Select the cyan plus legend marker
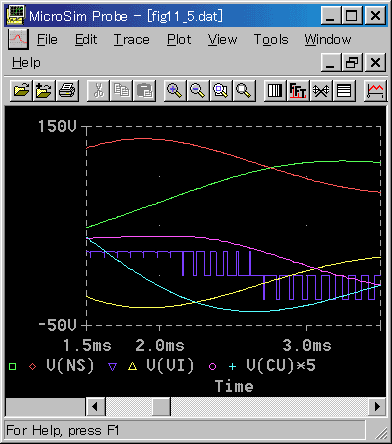Viewport: 392px width, 444px height. click(232, 367)
